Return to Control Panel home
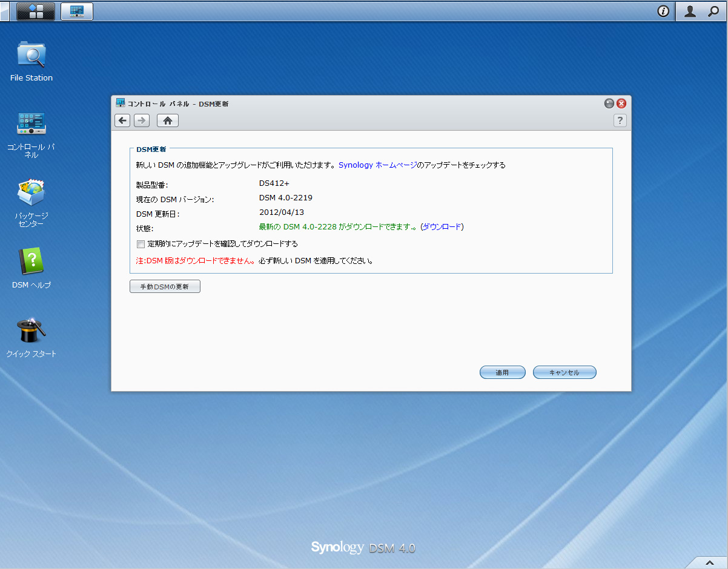The image size is (728, 569). pyautogui.click(x=168, y=121)
